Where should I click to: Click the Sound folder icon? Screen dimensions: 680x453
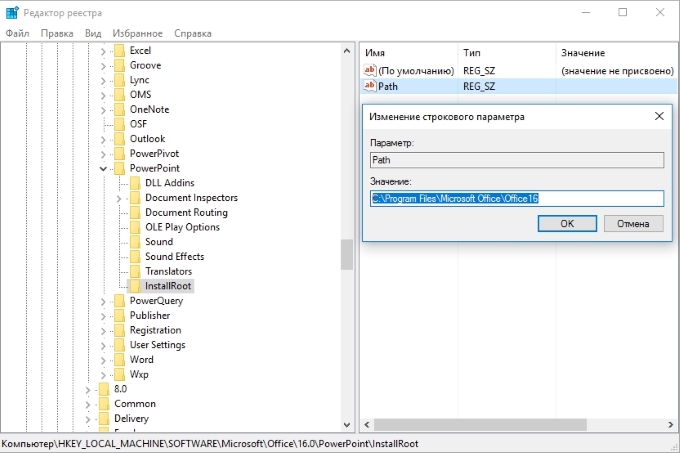click(135, 242)
